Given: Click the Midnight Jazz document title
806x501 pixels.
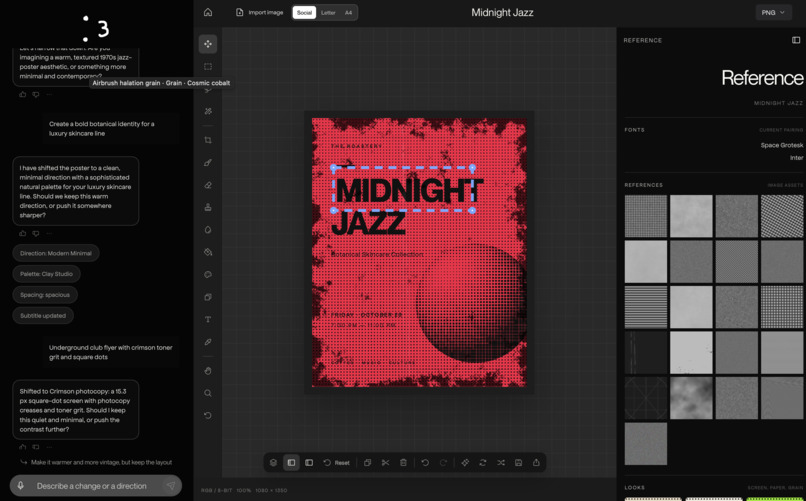Looking at the screenshot, I should [x=502, y=12].
